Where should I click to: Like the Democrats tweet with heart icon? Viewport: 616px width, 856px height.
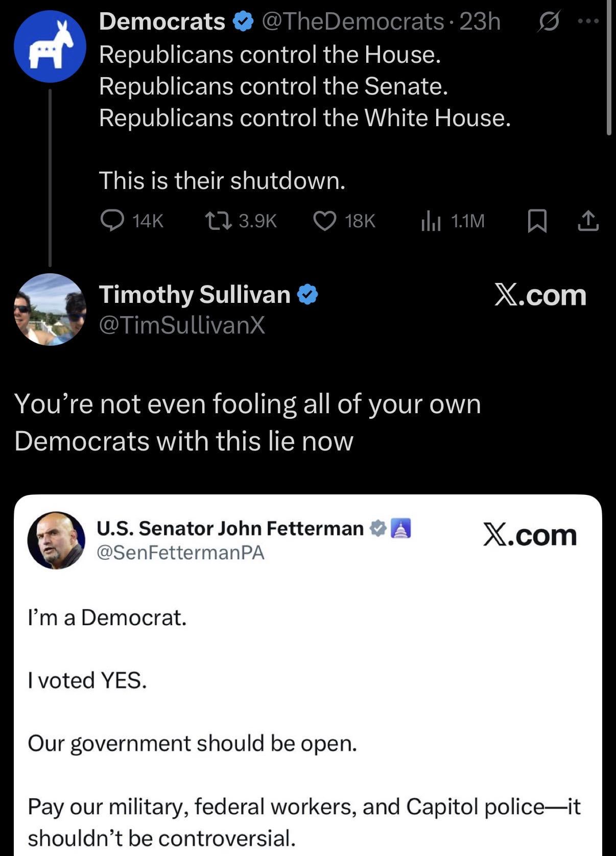[x=324, y=221]
